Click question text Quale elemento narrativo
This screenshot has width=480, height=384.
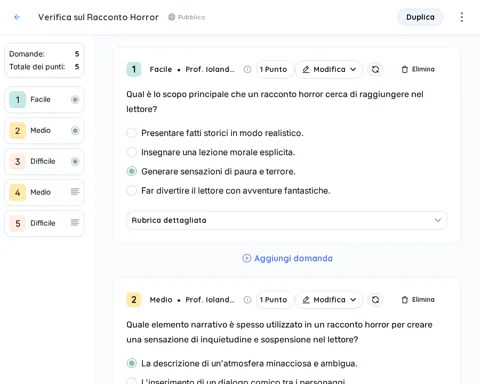pyautogui.click(x=279, y=332)
